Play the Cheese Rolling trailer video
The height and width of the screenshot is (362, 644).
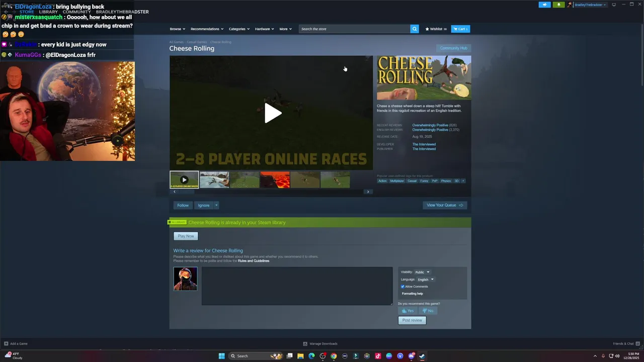pyautogui.click(x=272, y=113)
